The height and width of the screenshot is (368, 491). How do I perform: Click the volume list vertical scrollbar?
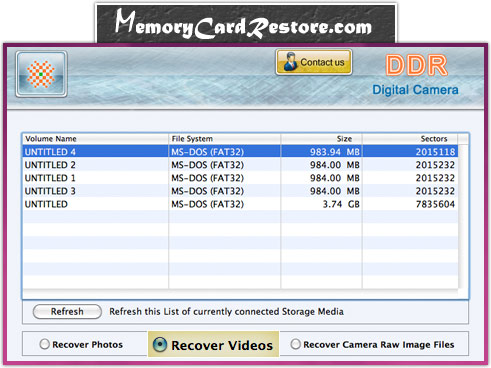point(463,217)
